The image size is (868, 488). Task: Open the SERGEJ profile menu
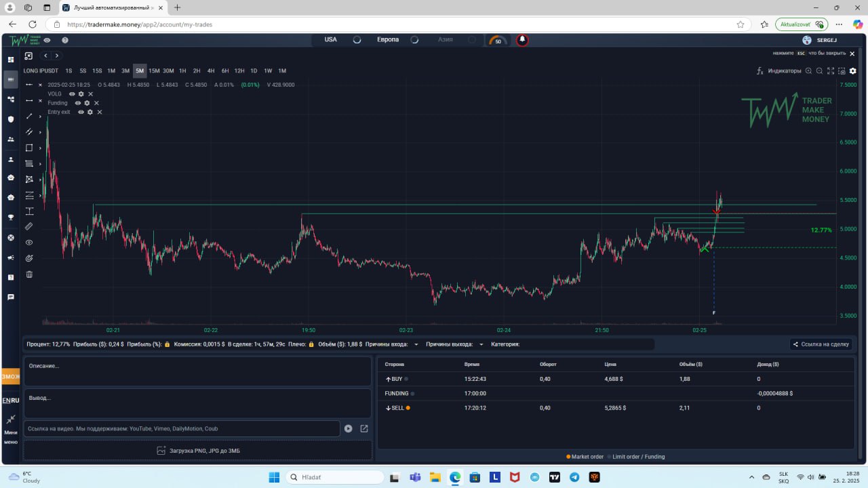click(x=821, y=40)
